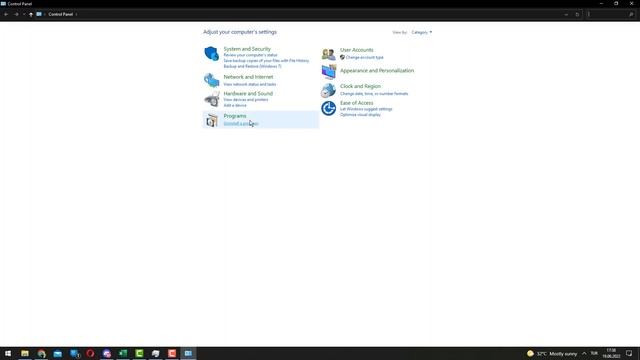The image size is (640, 360).
Task: Click Let Windows suggest settings
Action: (366, 109)
